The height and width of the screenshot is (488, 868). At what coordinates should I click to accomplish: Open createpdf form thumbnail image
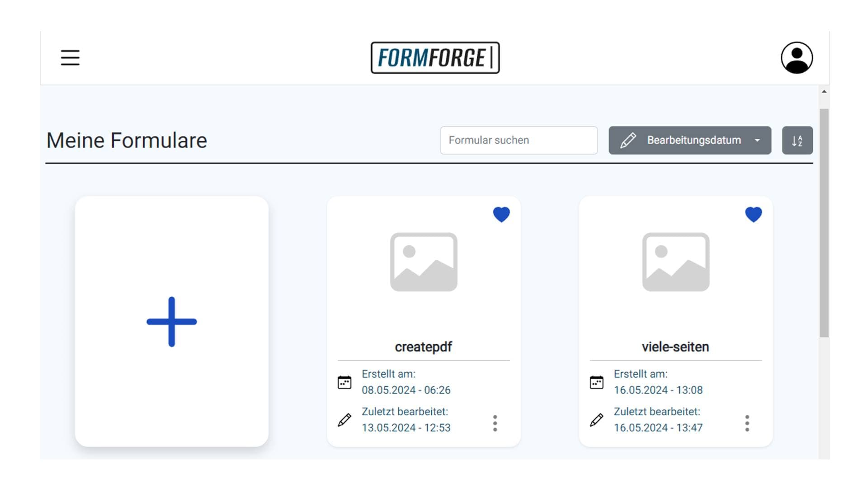pyautogui.click(x=424, y=262)
